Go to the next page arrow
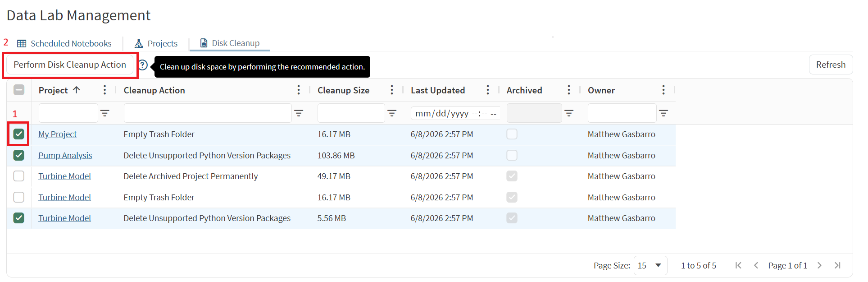Screen dimensions: 868x282 click(819, 265)
